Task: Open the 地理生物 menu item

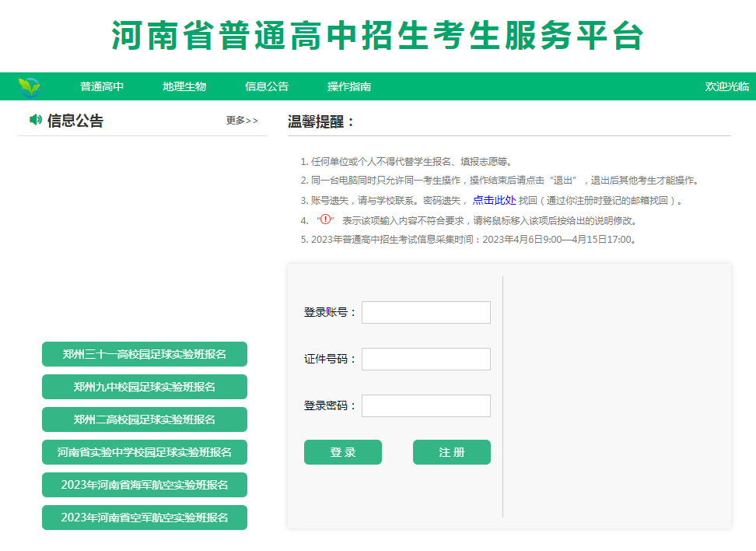Action: pos(184,86)
